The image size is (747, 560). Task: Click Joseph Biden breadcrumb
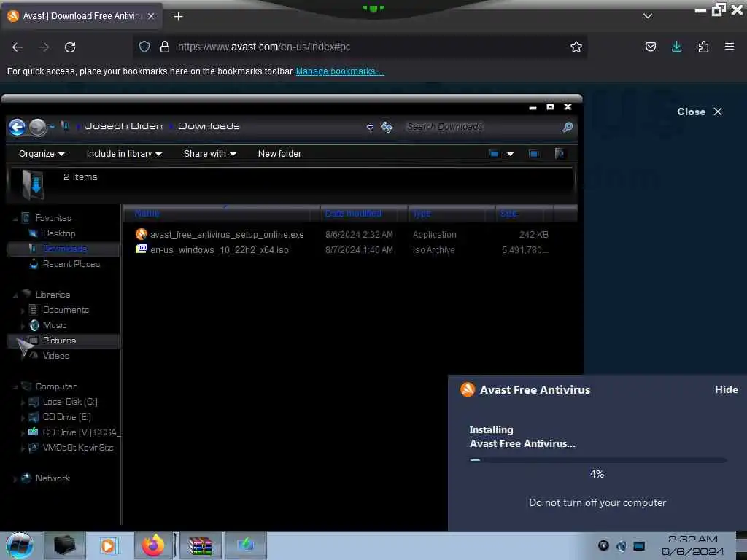[123, 126]
